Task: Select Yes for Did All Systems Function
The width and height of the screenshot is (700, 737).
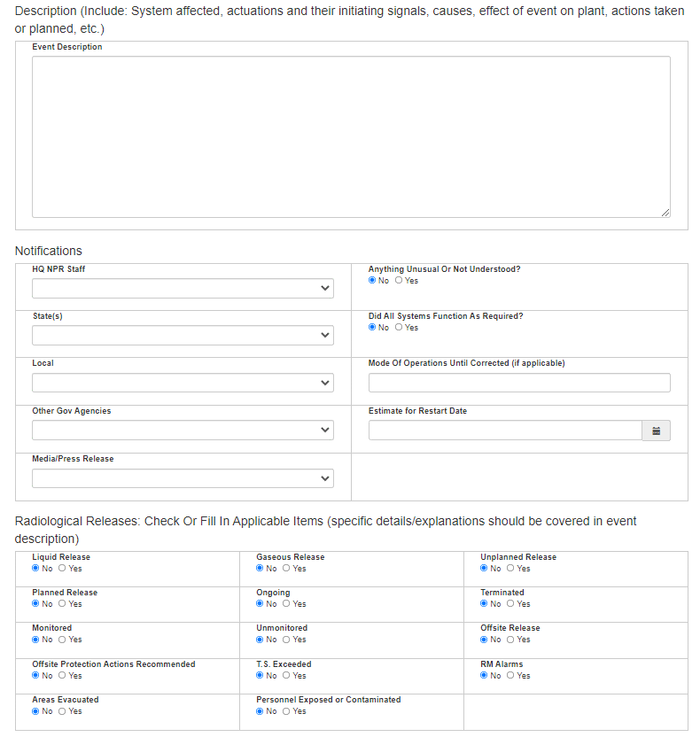Action: (399, 328)
